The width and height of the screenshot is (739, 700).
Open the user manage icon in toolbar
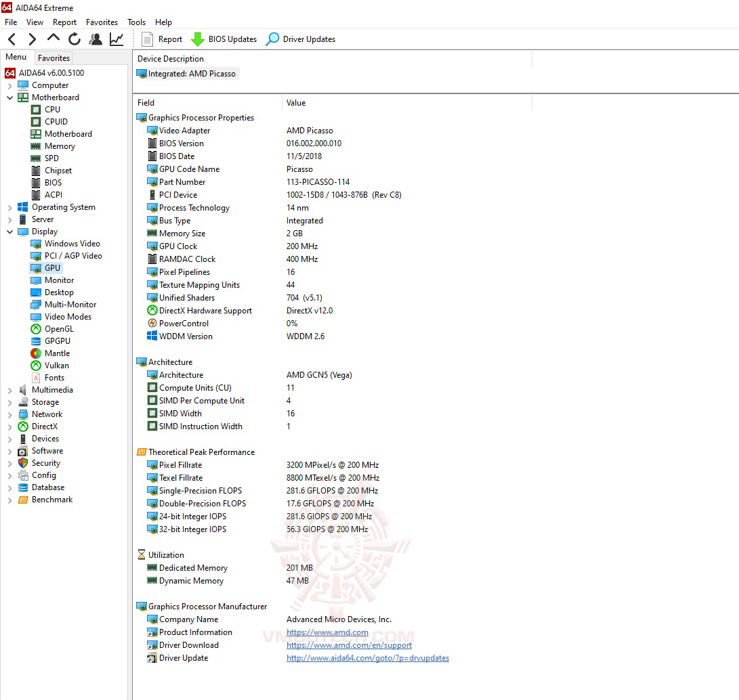point(96,39)
